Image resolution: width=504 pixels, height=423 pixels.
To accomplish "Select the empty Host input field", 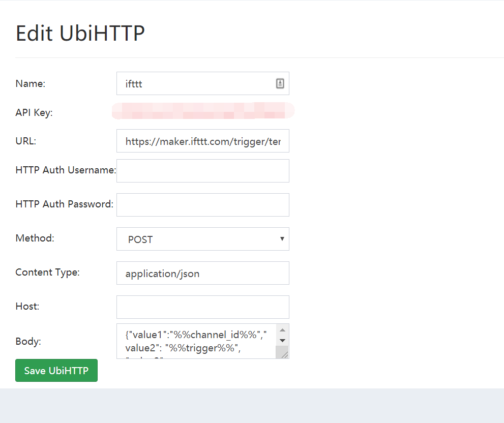I will (x=202, y=307).
